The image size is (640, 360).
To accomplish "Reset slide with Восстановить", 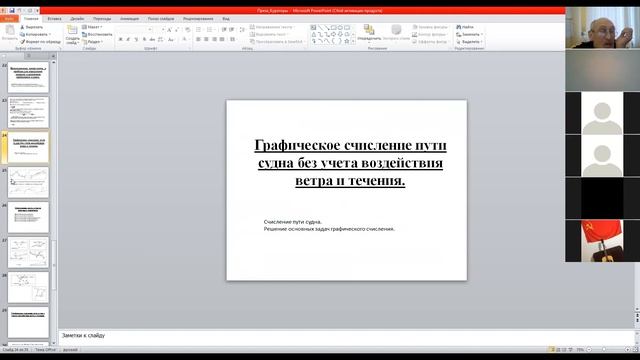I will (97, 35).
